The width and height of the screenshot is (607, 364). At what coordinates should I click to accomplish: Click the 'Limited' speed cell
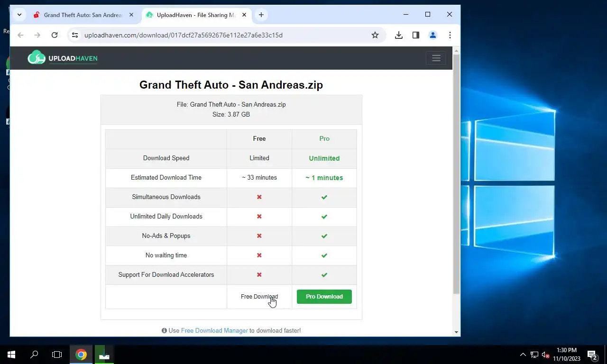click(259, 158)
